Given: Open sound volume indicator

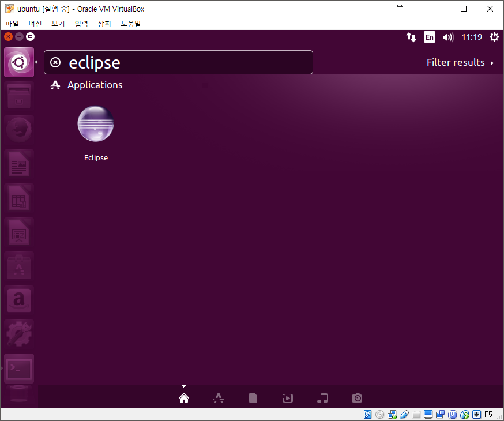Looking at the screenshot, I should pos(448,37).
